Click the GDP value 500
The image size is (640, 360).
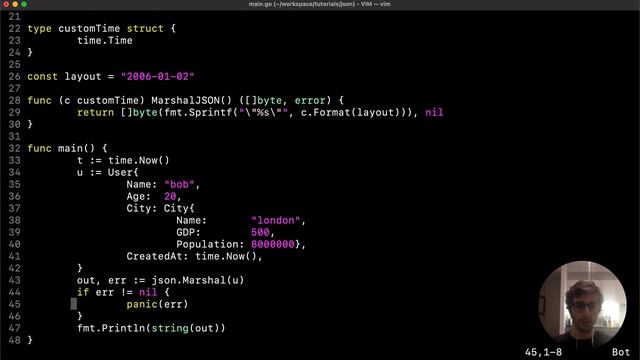(260, 232)
